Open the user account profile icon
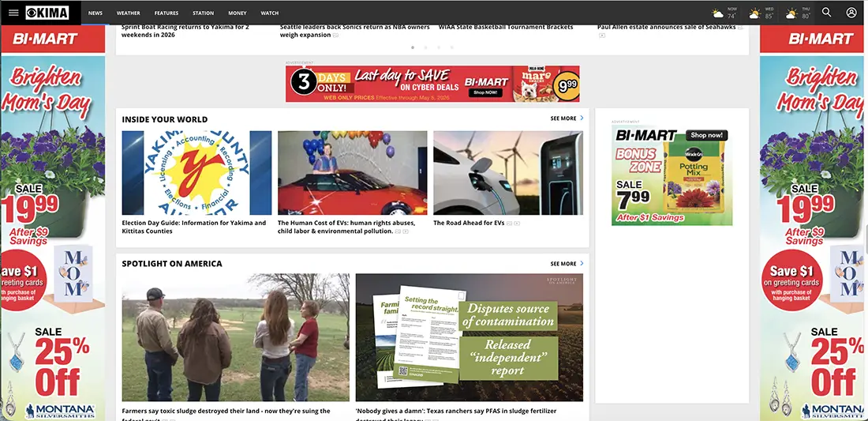 [851, 12]
